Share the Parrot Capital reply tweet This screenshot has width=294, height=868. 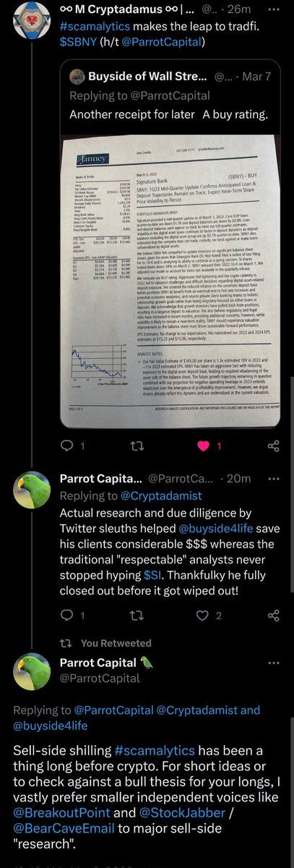coord(273,616)
